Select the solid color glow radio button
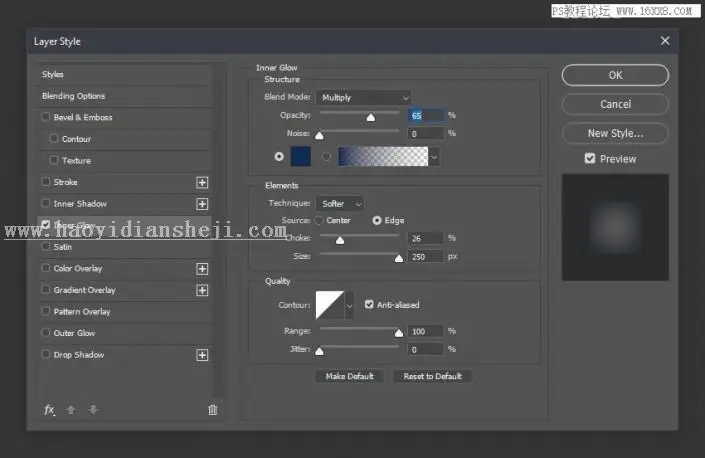This screenshot has width=705, height=458. point(279,156)
